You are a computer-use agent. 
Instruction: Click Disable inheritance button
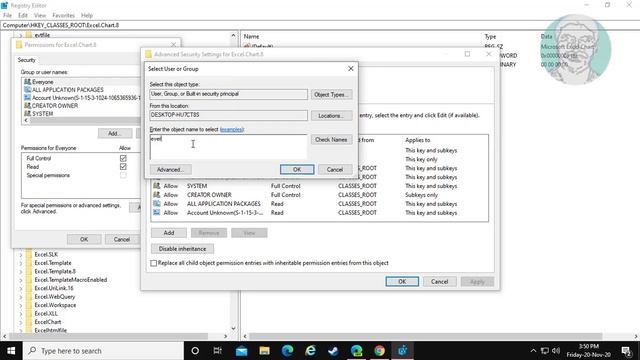click(182, 249)
